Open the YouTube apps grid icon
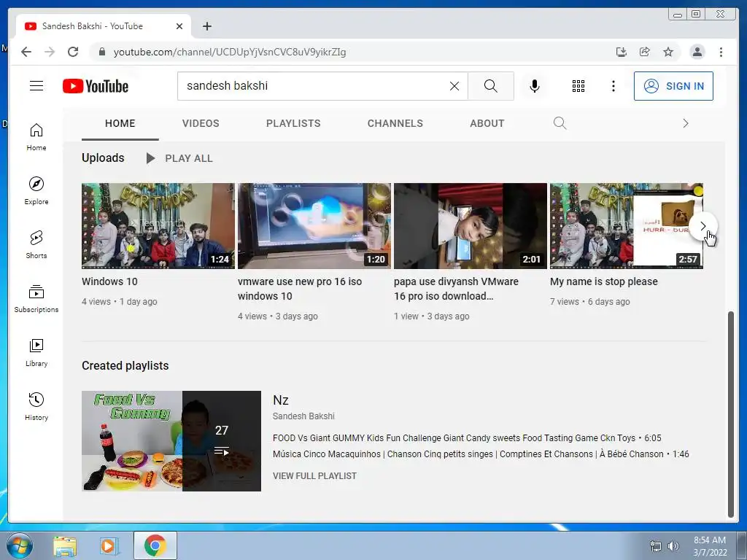 (x=578, y=86)
